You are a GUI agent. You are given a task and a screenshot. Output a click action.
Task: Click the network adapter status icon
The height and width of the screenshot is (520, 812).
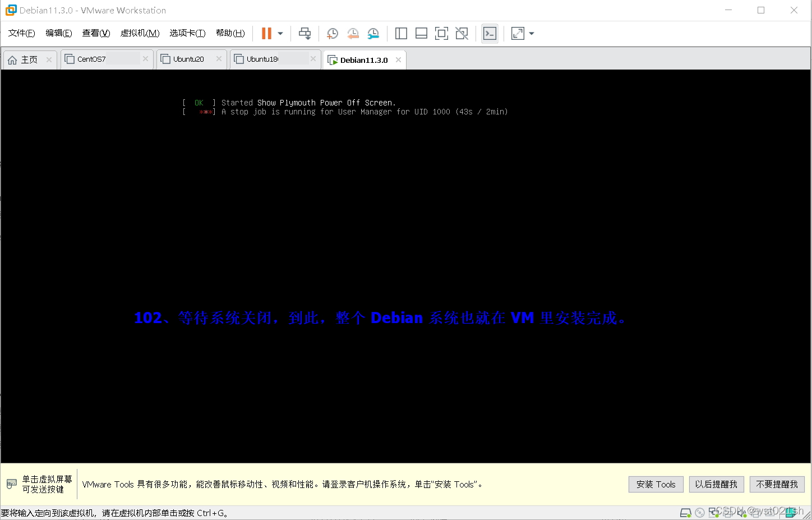[714, 512]
